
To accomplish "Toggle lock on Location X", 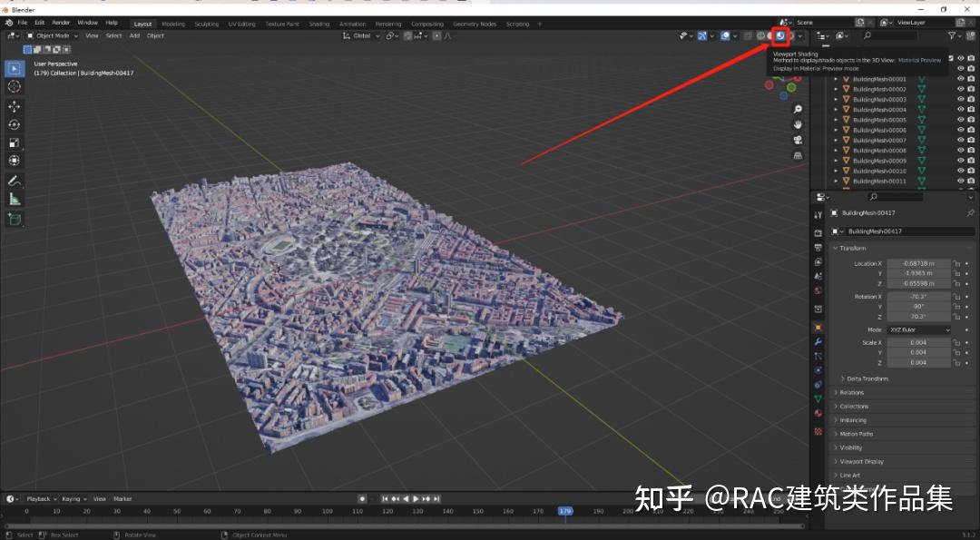I will pos(956,264).
